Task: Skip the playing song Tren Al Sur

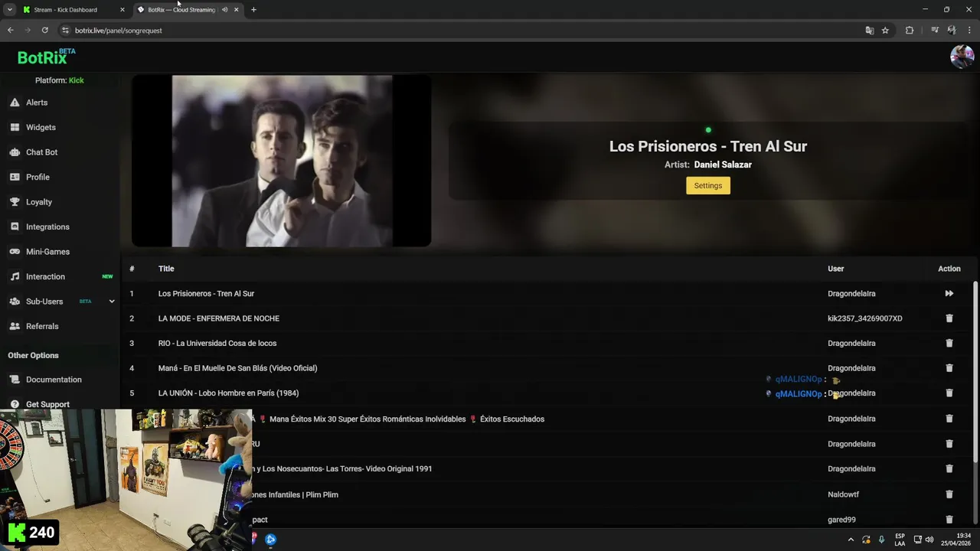Action: 949,293
